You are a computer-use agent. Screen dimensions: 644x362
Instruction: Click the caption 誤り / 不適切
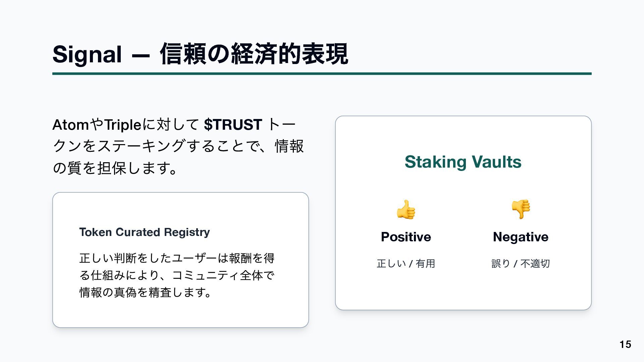pos(521,263)
